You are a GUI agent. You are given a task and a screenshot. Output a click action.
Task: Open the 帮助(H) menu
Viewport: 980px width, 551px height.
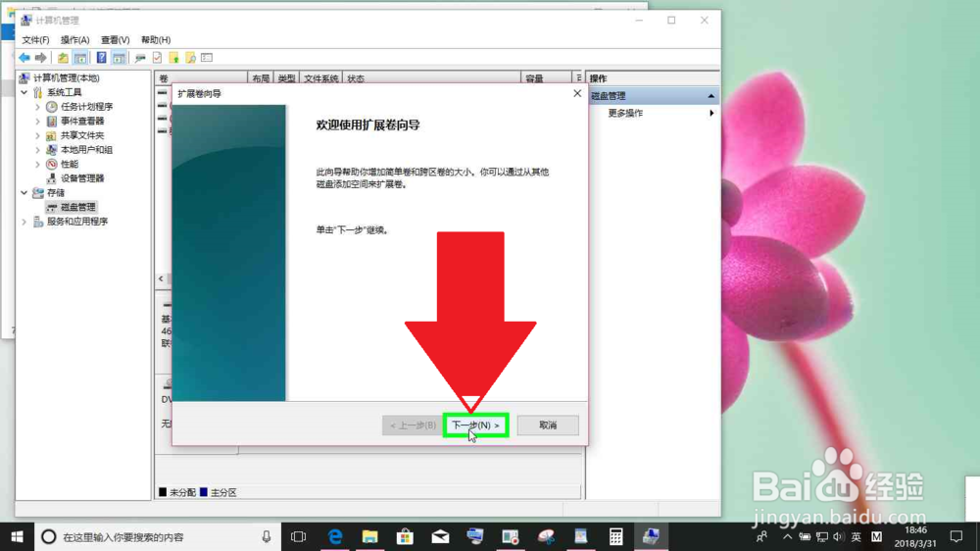pos(156,40)
